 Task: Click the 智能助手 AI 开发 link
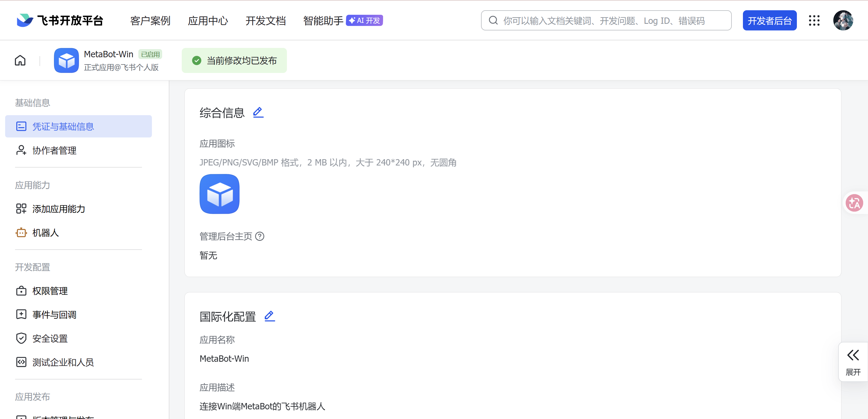coord(342,20)
